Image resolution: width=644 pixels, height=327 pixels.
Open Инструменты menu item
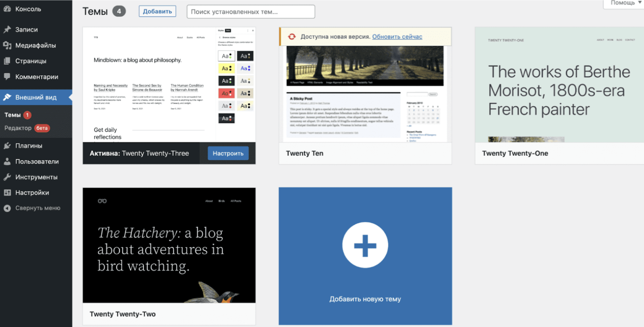click(36, 177)
